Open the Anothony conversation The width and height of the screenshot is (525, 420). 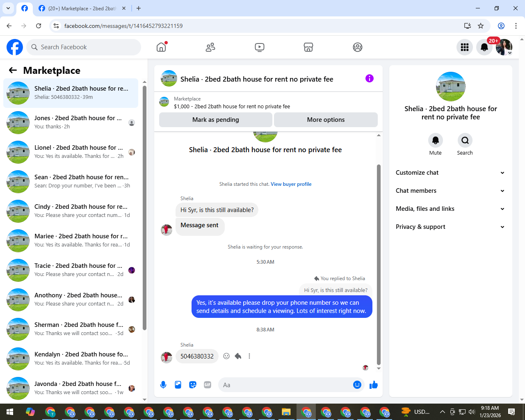tap(71, 300)
